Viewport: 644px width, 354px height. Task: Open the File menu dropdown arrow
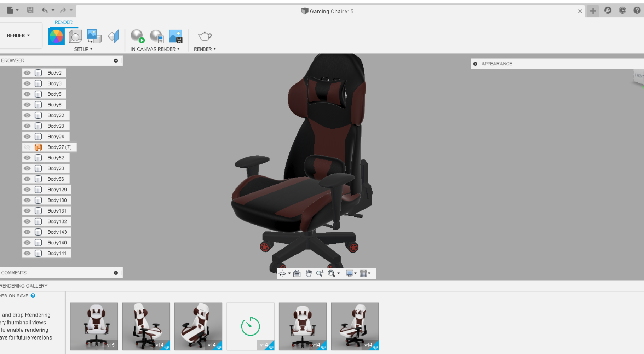(17, 10)
